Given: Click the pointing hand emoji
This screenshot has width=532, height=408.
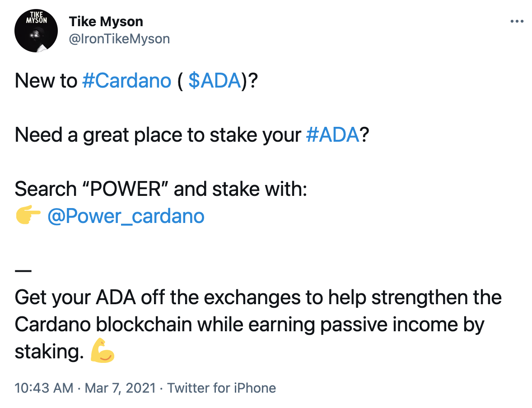Looking at the screenshot, I should point(28,217).
